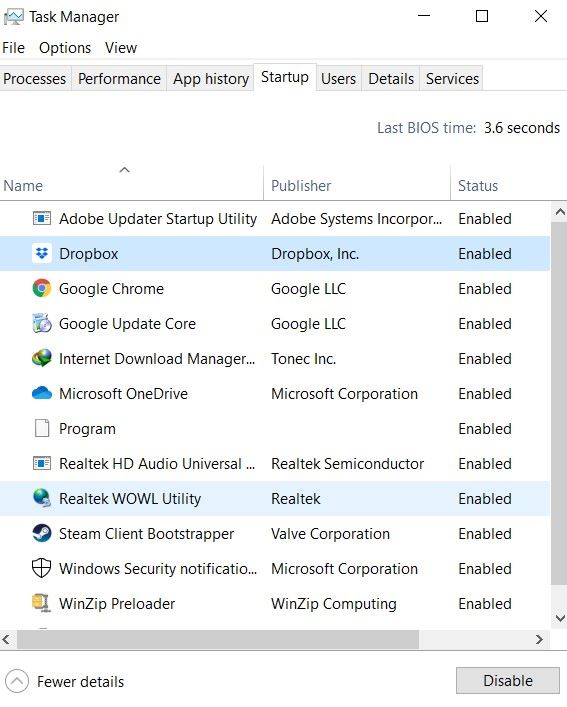This screenshot has width=567, height=707.
Task: Switch to the Details tab
Action: tap(391, 78)
